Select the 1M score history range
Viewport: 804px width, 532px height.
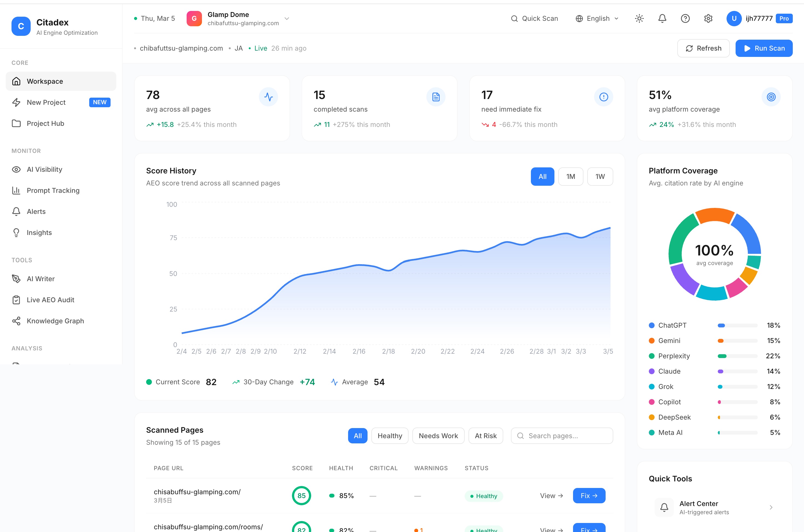click(x=571, y=176)
